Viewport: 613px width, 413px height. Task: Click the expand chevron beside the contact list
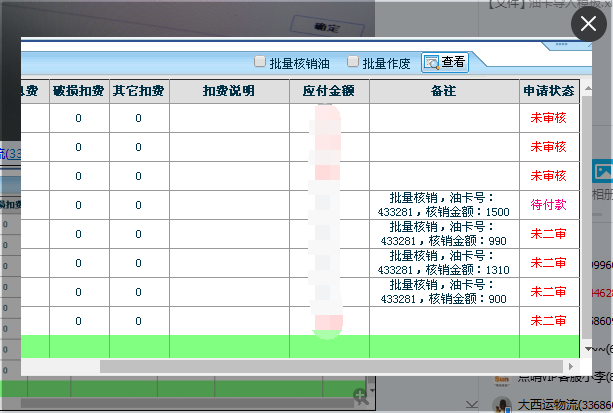[x=471, y=404]
